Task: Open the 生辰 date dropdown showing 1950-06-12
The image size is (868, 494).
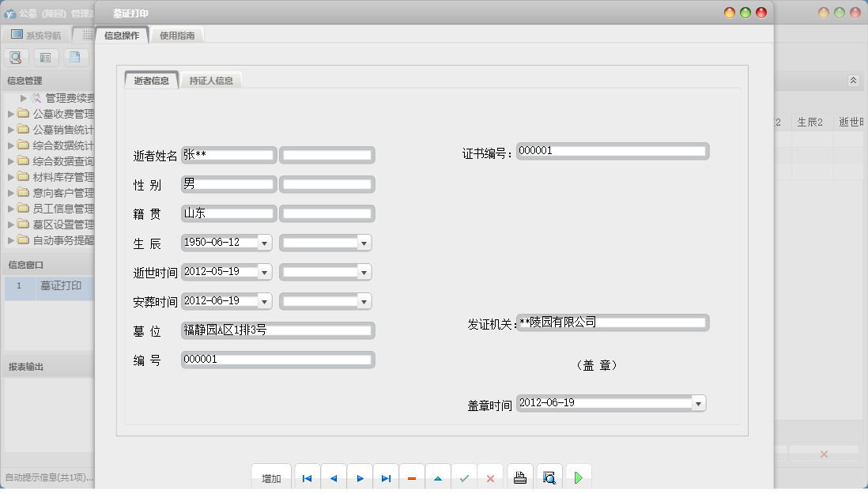Action: coord(264,243)
